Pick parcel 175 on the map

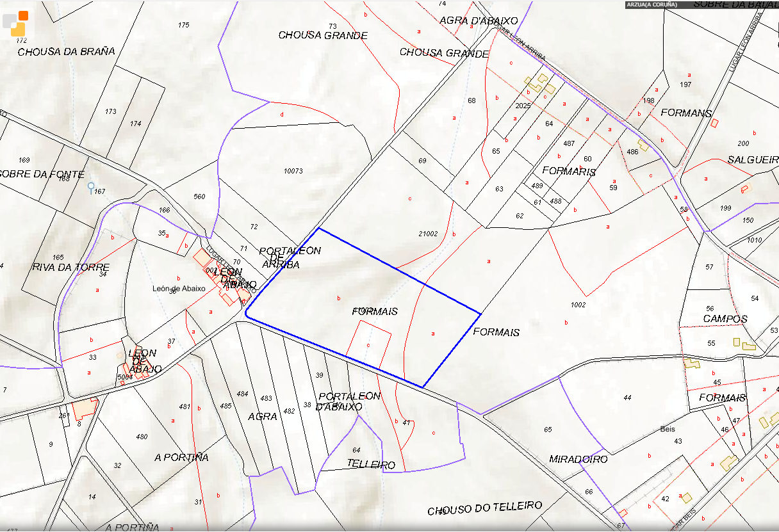click(184, 25)
